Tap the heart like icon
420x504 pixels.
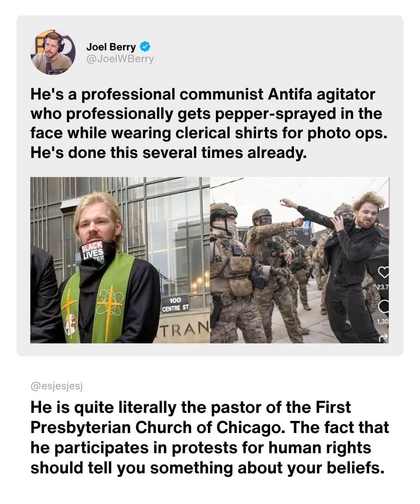(383, 272)
